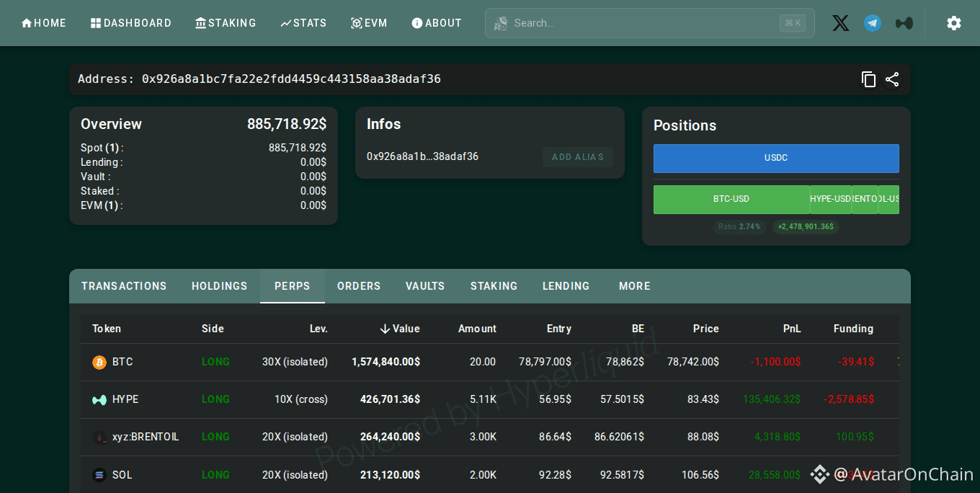This screenshot has height=493, width=980.
Task: Click the BTC token icon
Action: (99, 362)
